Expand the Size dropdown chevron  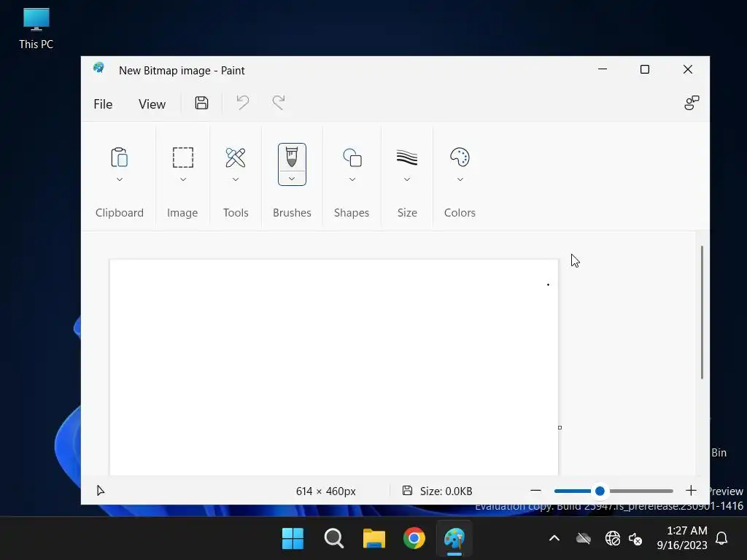point(407,179)
